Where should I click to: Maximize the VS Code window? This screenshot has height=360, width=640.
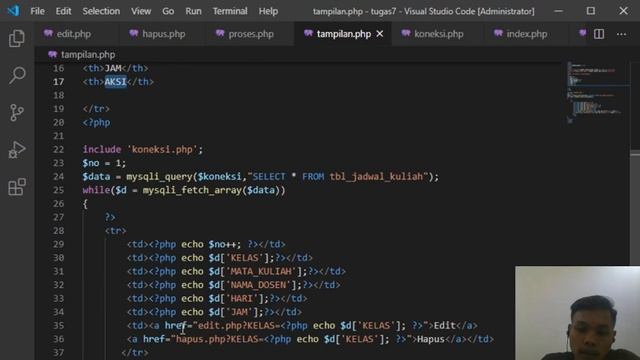coord(591,11)
